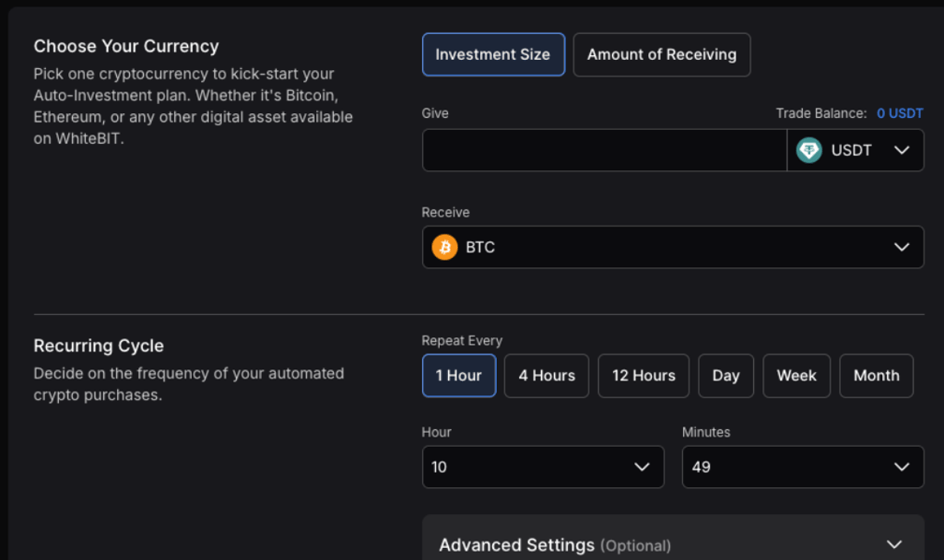Image resolution: width=944 pixels, height=560 pixels.
Task: Choose the Month repeat button
Action: 876,376
